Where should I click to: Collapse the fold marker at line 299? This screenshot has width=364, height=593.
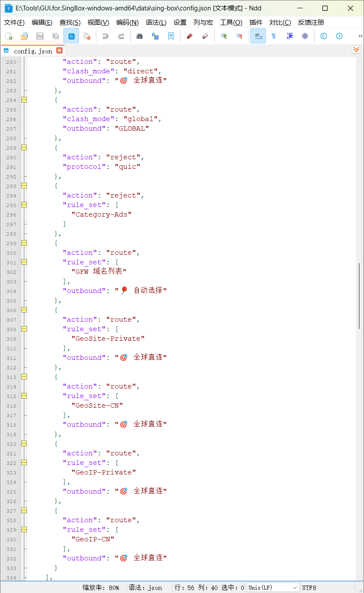coord(24,243)
